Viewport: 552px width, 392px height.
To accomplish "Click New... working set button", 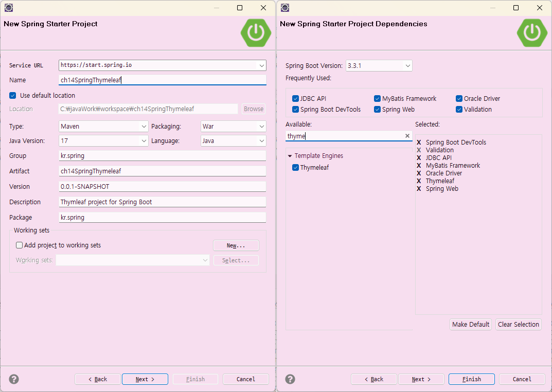I will tap(236, 245).
